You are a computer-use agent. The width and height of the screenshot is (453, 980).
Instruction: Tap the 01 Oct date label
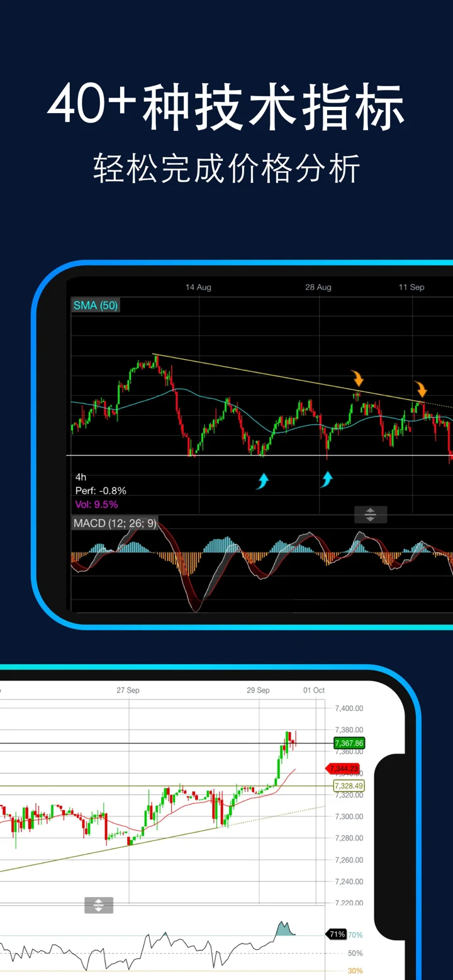(314, 690)
